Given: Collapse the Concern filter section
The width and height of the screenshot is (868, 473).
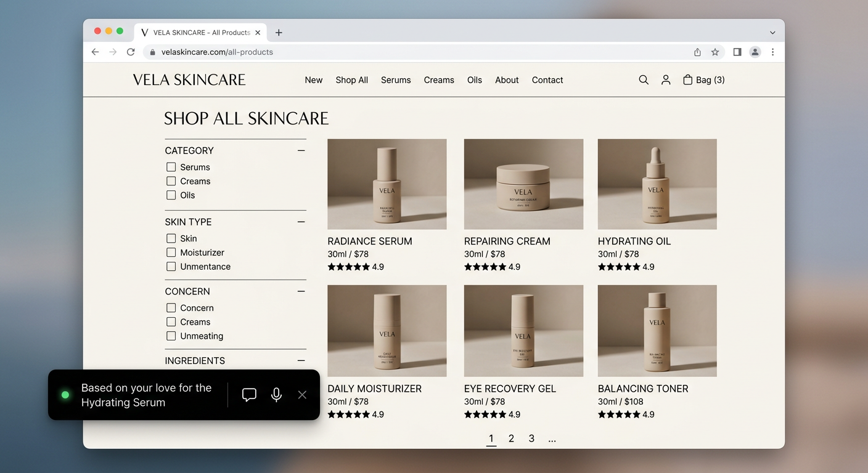Looking at the screenshot, I should point(301,291).
